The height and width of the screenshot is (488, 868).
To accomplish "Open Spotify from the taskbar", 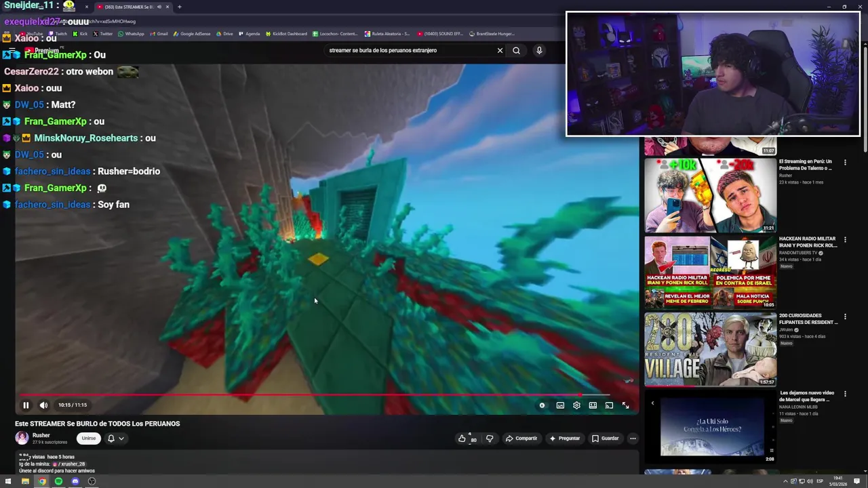I will pos(58,482).
